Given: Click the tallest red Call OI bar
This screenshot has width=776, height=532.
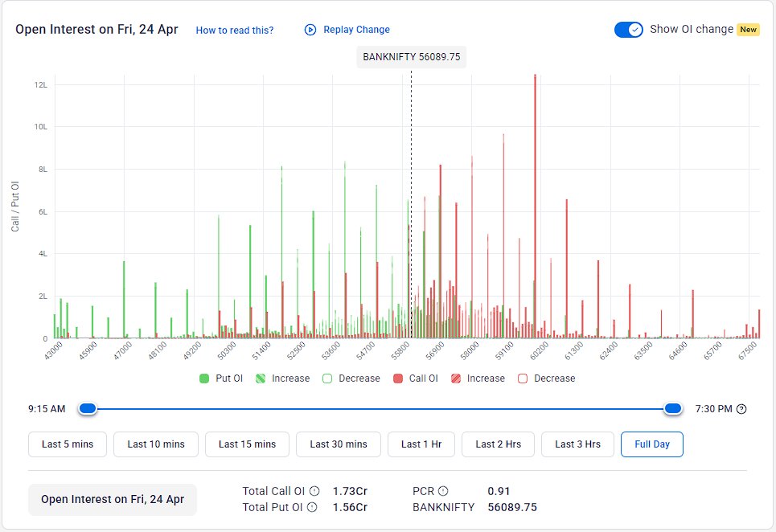Looking at the screenshot, I should 535,207.
